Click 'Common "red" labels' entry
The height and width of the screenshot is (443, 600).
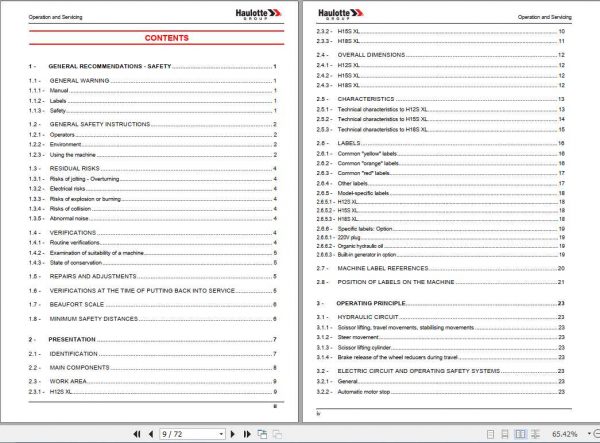click(x=364, y=173)
